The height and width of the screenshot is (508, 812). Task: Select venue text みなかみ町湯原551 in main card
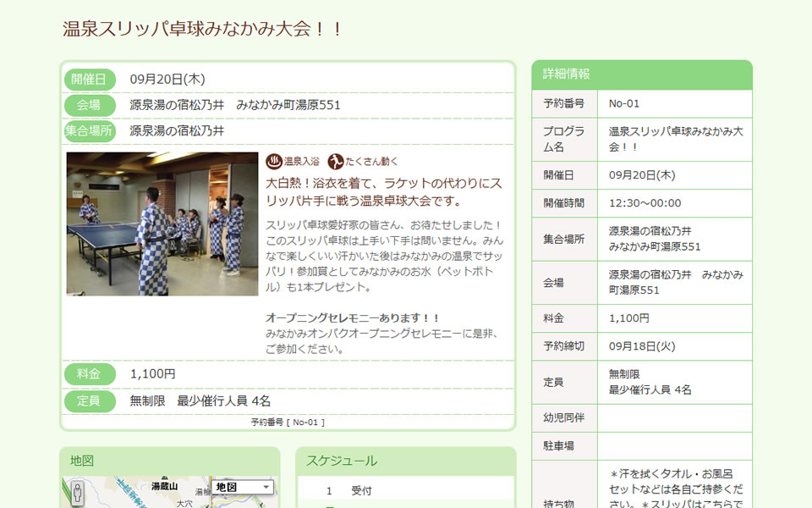coord(288,105)
